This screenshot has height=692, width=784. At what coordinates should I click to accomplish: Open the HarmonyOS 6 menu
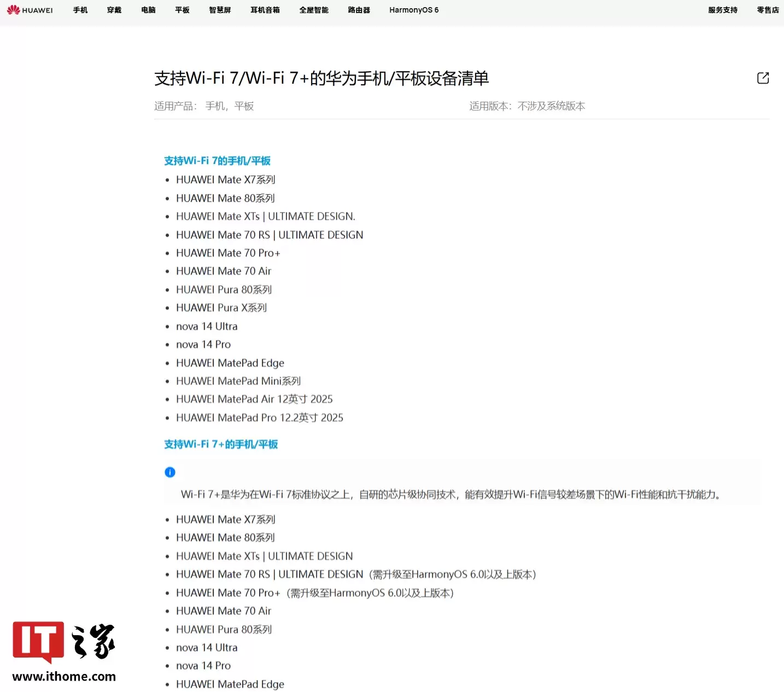[x=413, y=10]
